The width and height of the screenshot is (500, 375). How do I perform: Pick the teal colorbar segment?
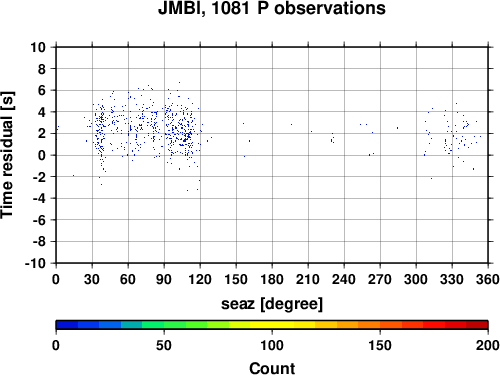[x=131, y=325]
